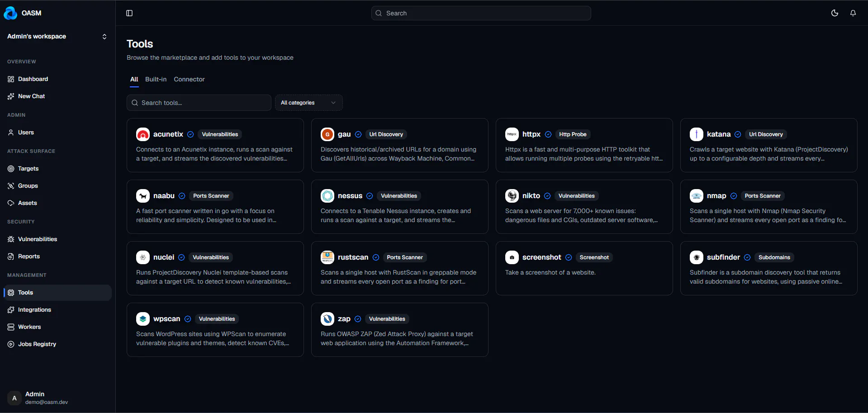The height and width of the screenshot is (413, 868).
Task: Click the OASM logo icon
Action: [x=10, y=13]
